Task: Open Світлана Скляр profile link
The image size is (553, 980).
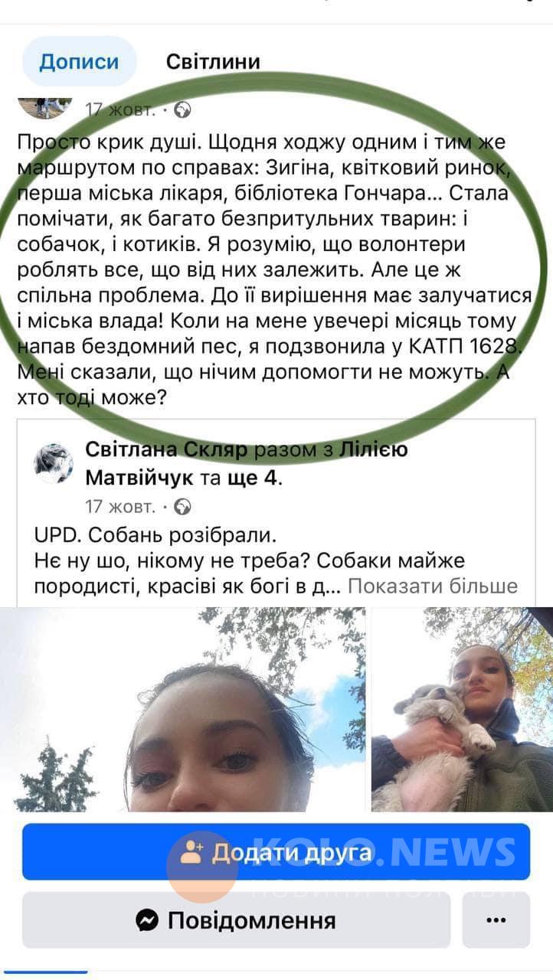Action: 167,449
